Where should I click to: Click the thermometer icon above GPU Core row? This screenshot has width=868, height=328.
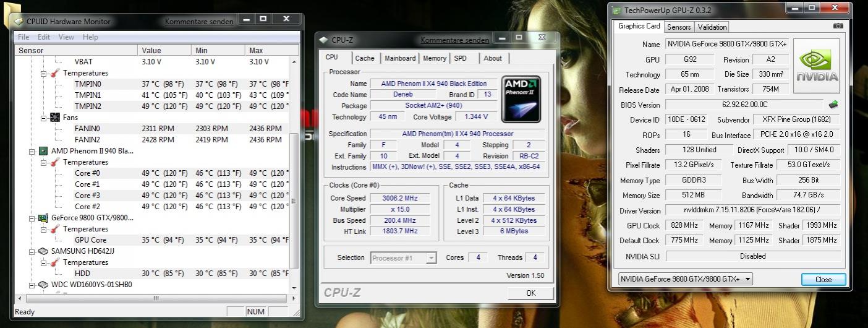point(55,229)
